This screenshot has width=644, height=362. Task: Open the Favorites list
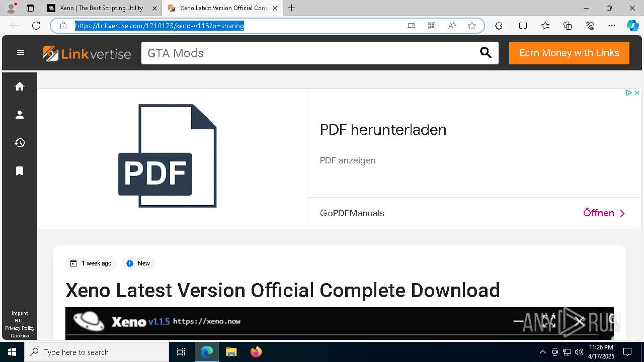[545, 26]
